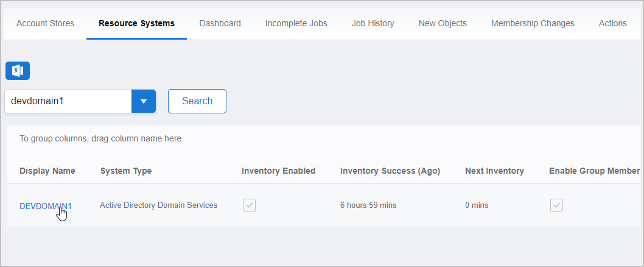Switch to the Account Stores tab
The height and width of the screenshot is (267, 644).
pos(45,23)
